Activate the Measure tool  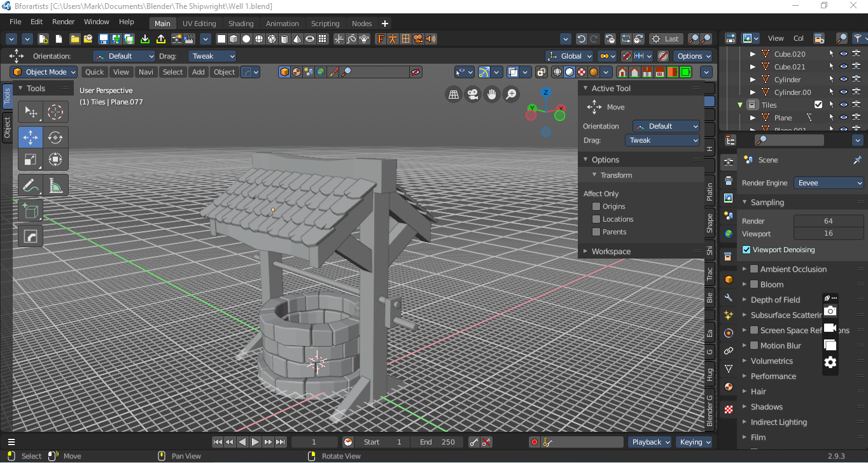[55, 185]
